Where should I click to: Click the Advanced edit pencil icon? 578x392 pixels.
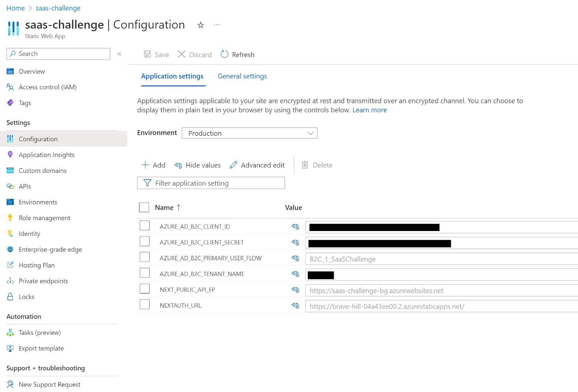tap(233, 165)
